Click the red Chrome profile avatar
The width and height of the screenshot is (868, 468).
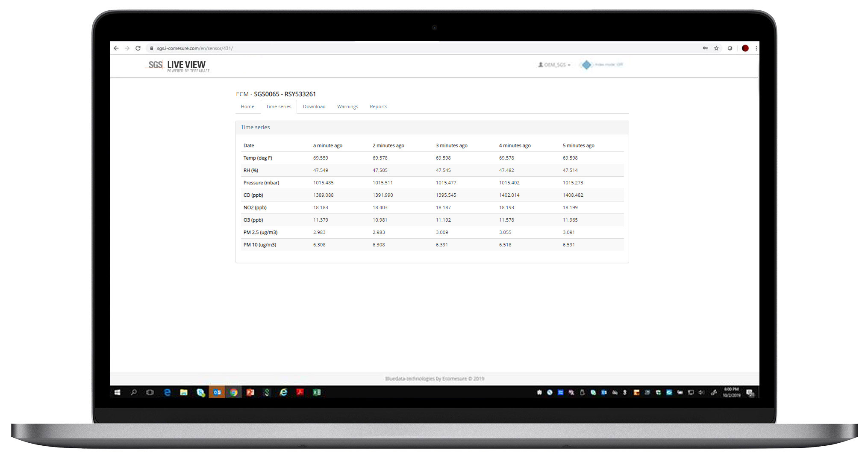(x=745, y=48)
